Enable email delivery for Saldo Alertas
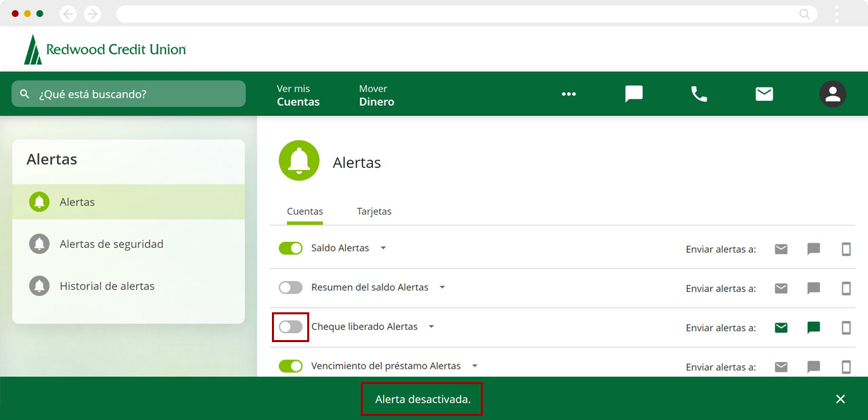This screenshot has height=420, width=868. [781, 249]
